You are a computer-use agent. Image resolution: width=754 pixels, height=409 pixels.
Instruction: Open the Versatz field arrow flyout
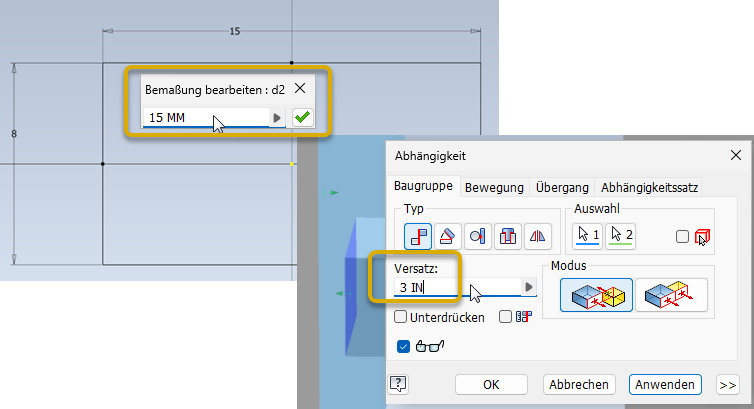pyautogui.click(x=529, y=287)
